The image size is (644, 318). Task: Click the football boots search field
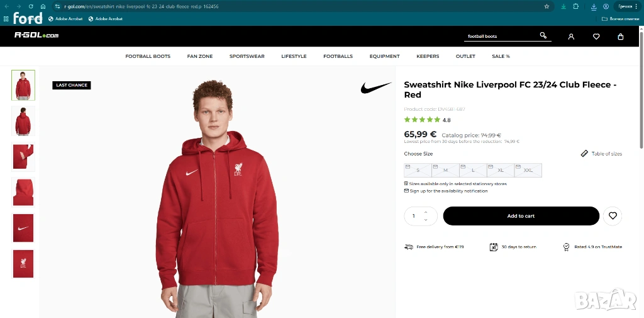pos(500,37)
